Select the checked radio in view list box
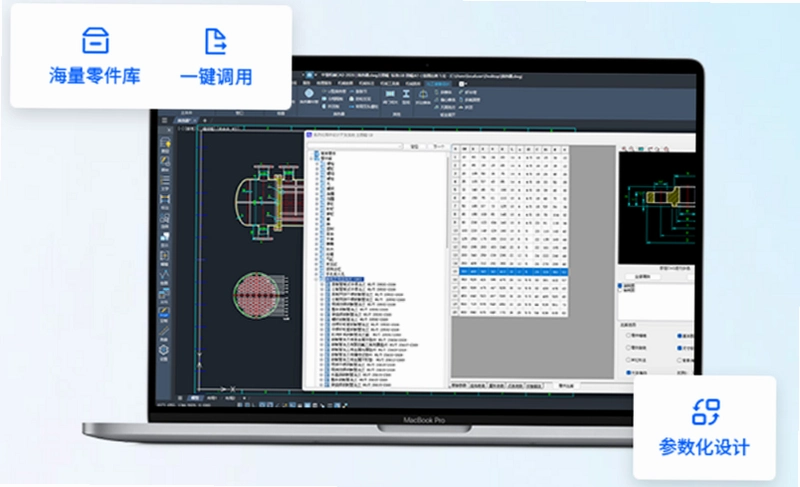This screenshot has height=487, width=800. pos(620,286)
